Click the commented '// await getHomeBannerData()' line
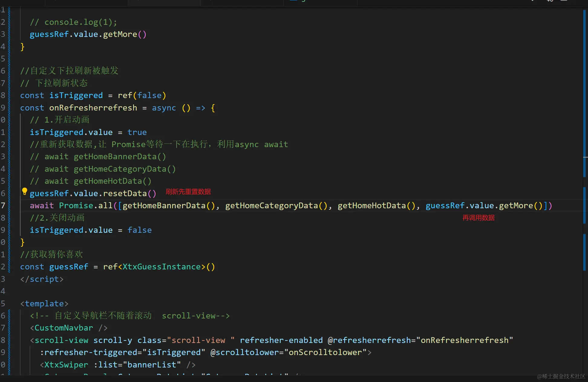This screenshot has height=382, width=588. click(x=98, y=157)
